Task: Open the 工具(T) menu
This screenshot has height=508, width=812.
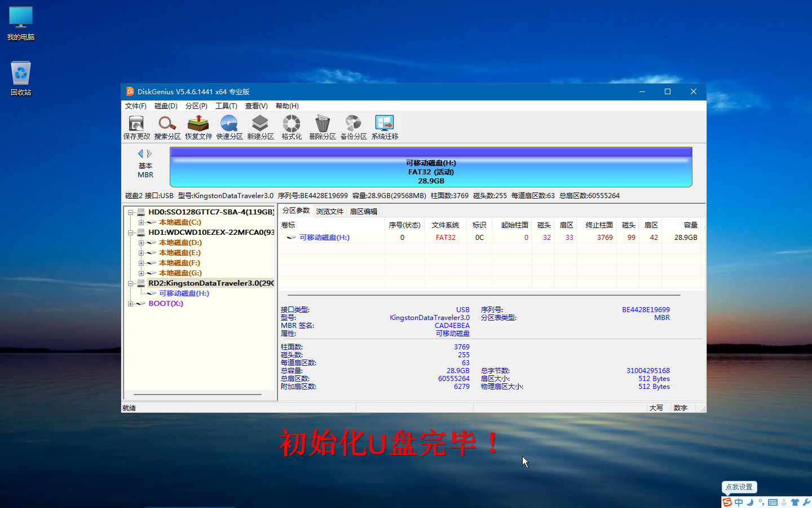Action: click(226, 106)
